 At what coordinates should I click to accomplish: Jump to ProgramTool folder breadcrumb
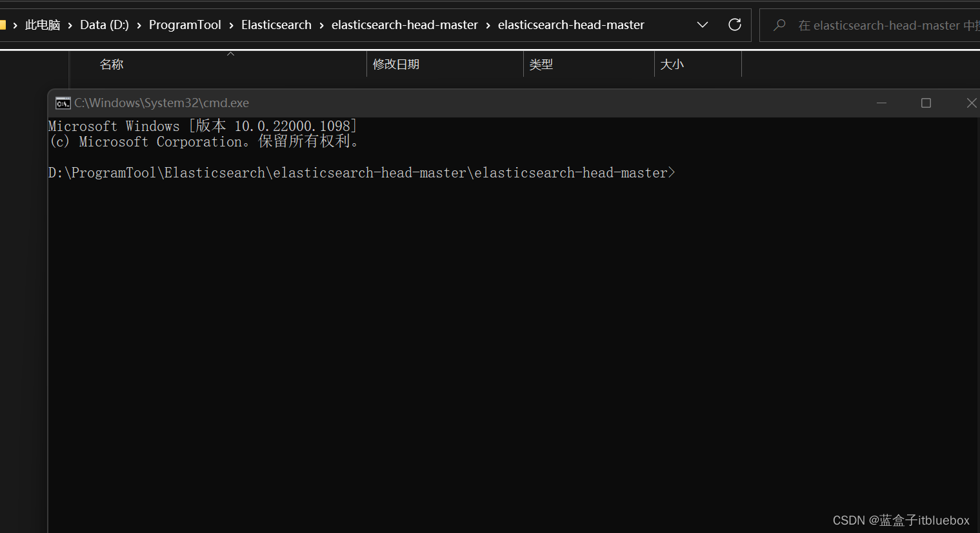(185, 25)
